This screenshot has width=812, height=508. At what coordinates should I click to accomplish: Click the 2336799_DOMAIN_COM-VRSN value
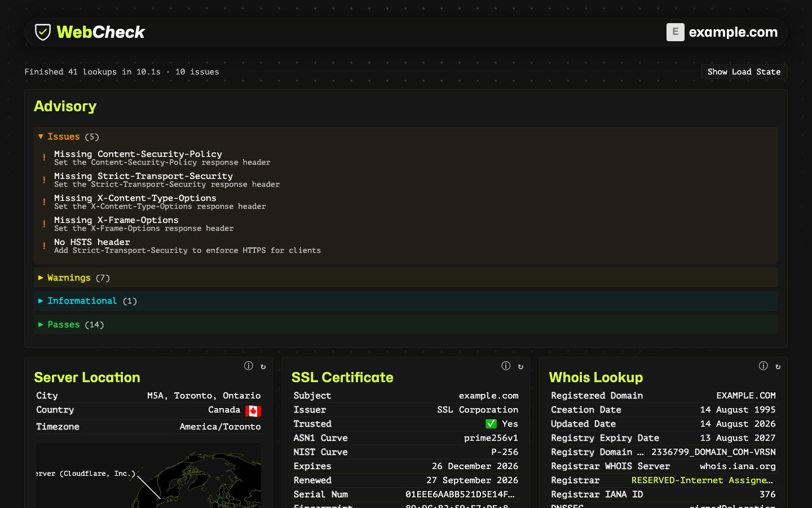coord(713,452)
